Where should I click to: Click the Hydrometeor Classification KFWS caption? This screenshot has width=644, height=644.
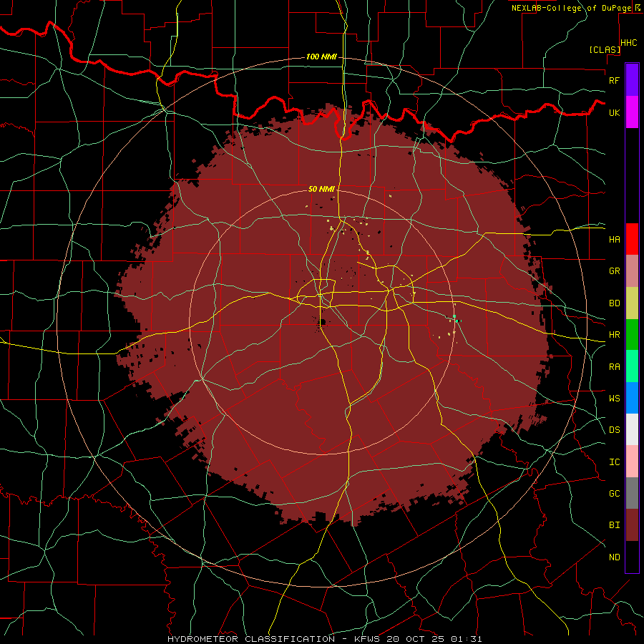point(324,639)
